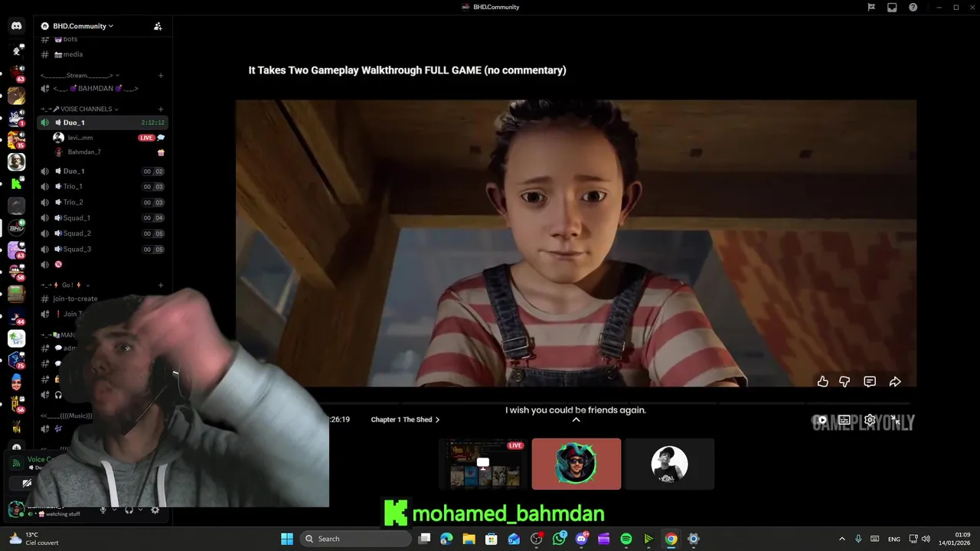Click user Bahmdan_7 in voice channel

(x=84, y=152)
